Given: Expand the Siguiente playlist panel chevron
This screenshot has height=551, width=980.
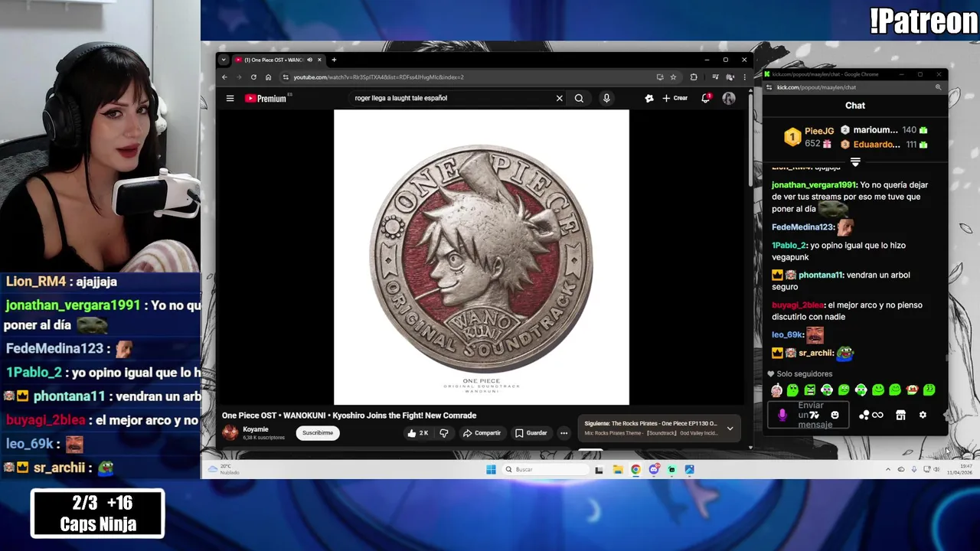Looking at the screenshot, I should tap(730, 429).
